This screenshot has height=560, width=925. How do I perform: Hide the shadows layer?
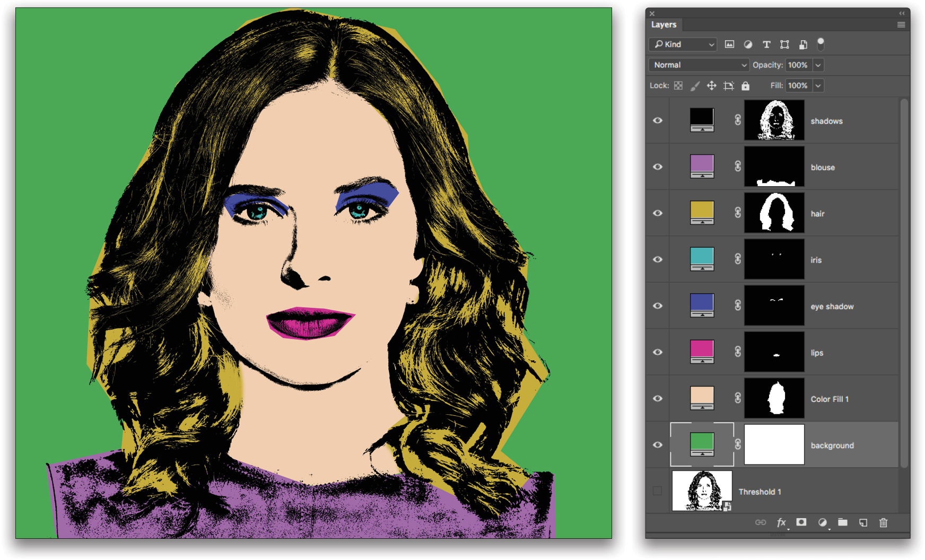point(658,120)
